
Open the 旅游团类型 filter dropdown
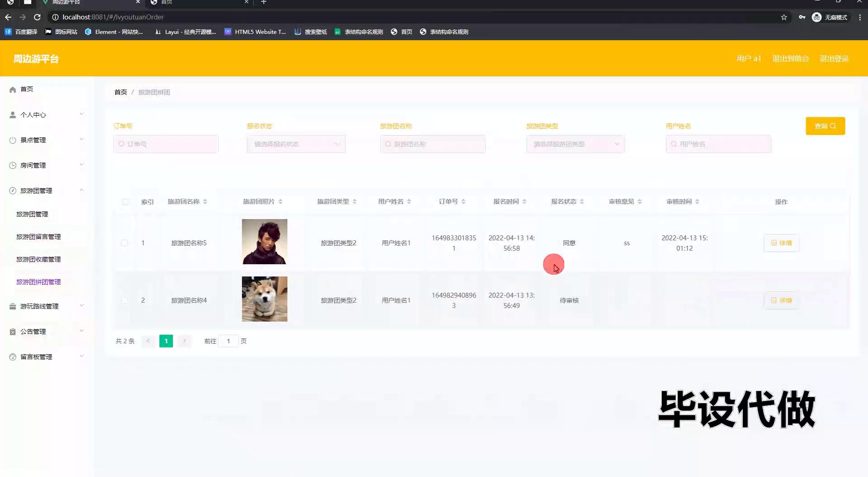pyautogui.click(x=575, y=144)
